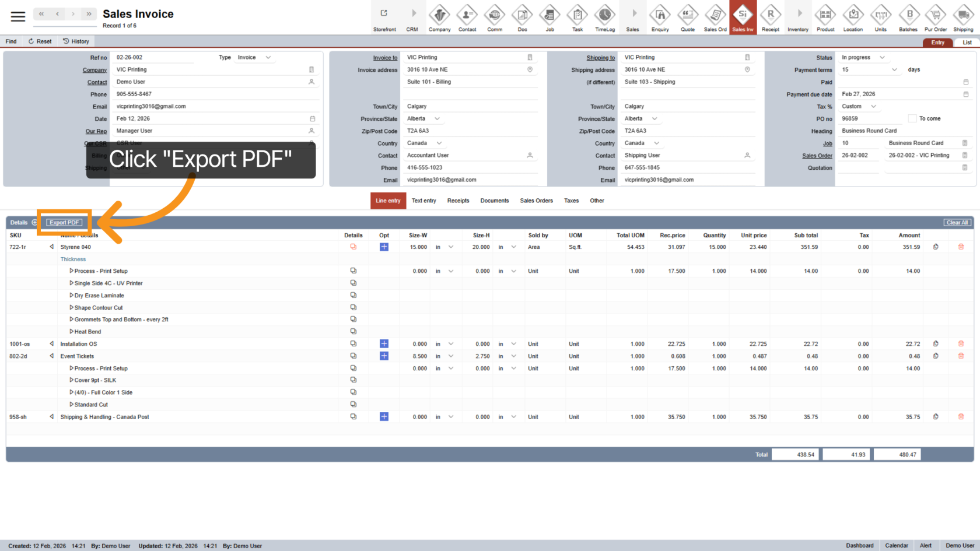Image resolution: width=980 pixels, height=551 pixels.
Task: Click plus toggle on Event Tickets row
Action: 384,356
